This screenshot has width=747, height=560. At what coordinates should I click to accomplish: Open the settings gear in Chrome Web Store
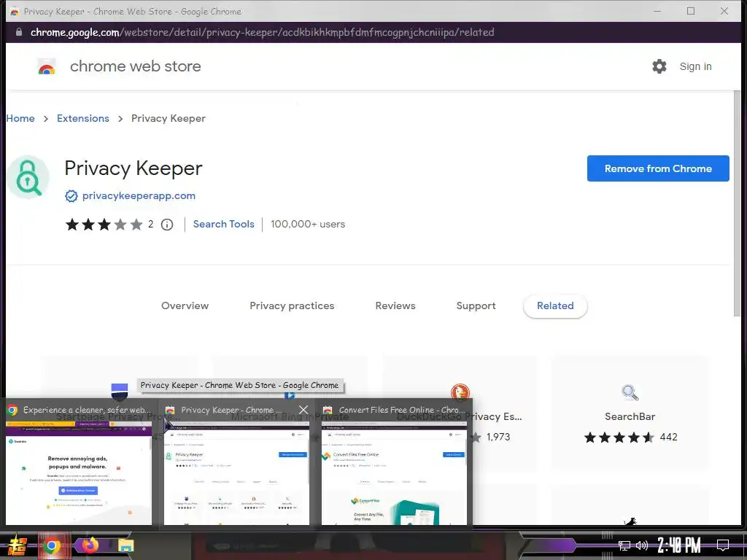(x=659, y=66)
